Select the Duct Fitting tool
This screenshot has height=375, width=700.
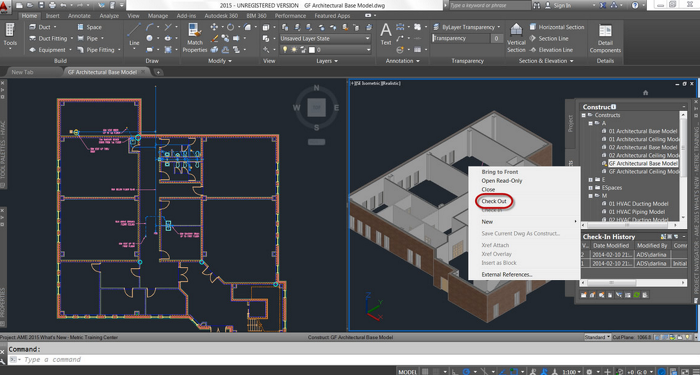coord(49,39)
